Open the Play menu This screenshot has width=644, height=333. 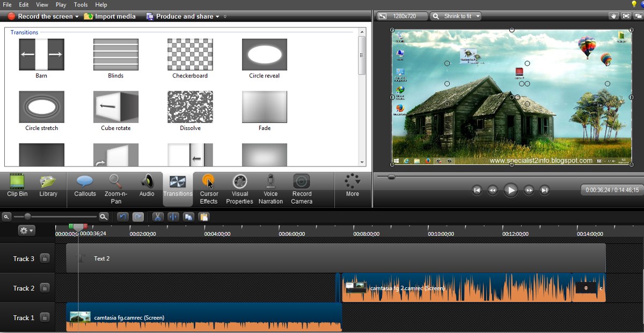[61, 4]
